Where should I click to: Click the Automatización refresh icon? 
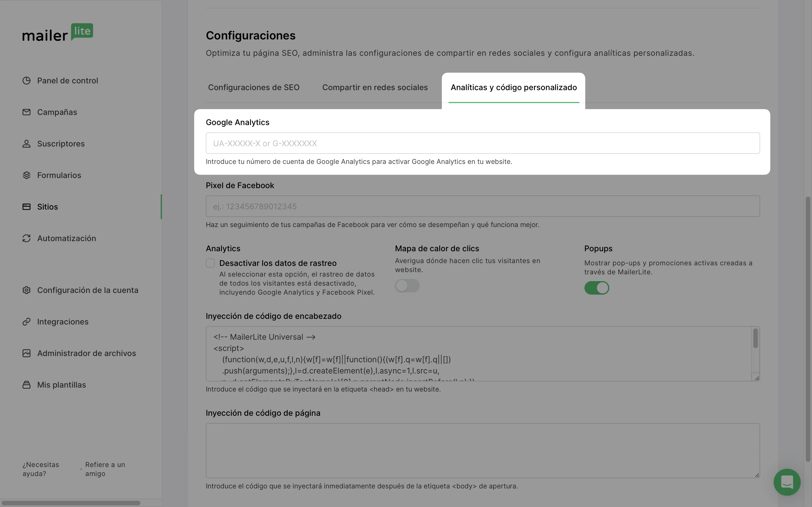point(27,238)
